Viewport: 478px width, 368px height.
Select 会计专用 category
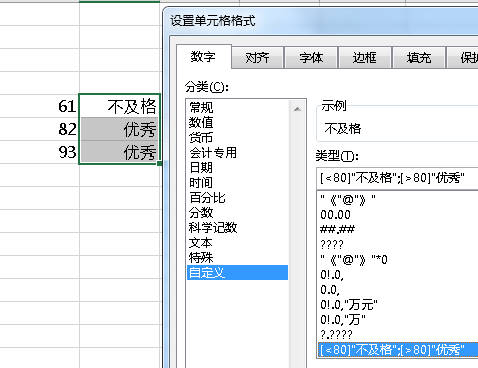click(237, 152)
